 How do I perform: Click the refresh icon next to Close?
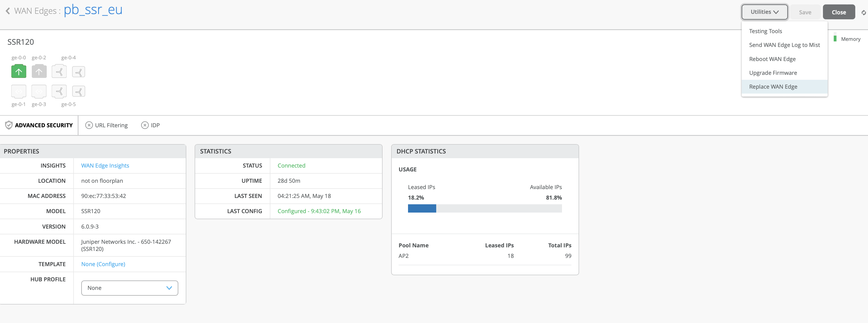[863, 12]
